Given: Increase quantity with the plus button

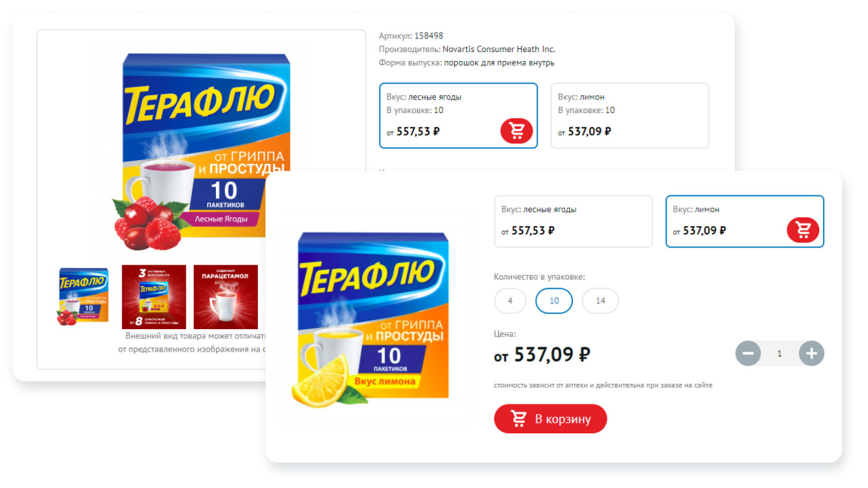Looking at the screenshot, I should [811, 353].
